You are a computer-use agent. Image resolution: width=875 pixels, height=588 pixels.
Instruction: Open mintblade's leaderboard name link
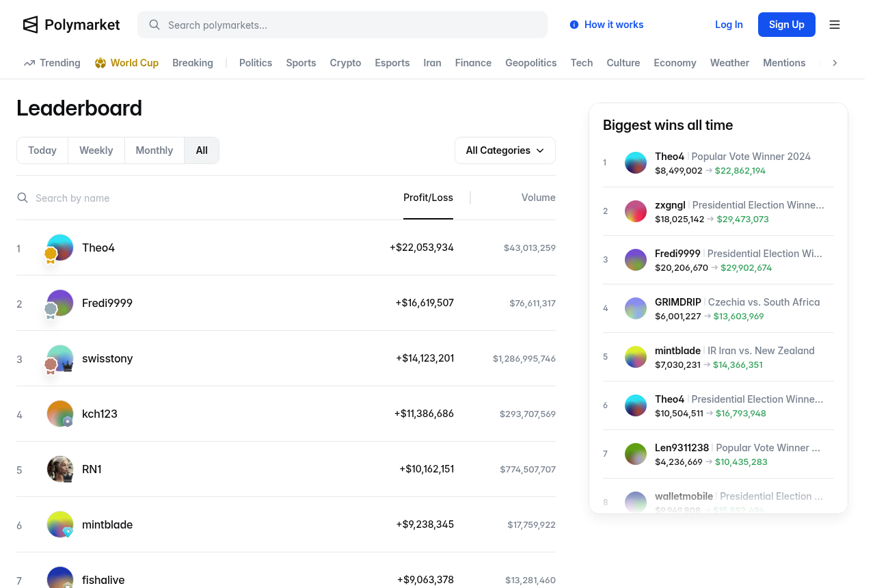(107, 524)
